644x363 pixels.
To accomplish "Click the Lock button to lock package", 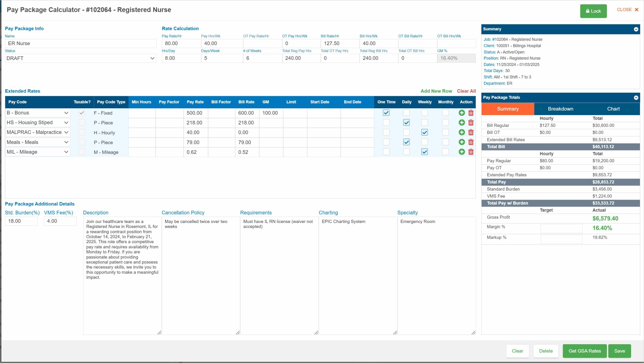I will tap(593, 11).
